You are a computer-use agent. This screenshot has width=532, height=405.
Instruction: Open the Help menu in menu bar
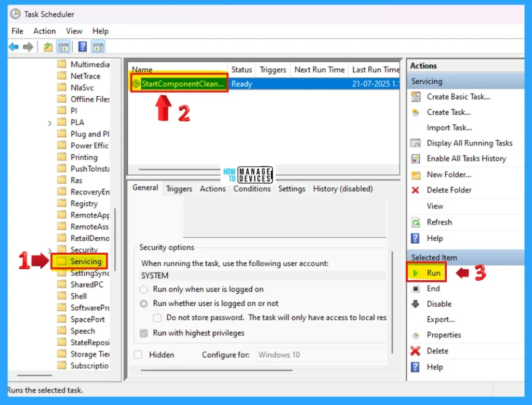pyautogui.click(x=100, y=31)
